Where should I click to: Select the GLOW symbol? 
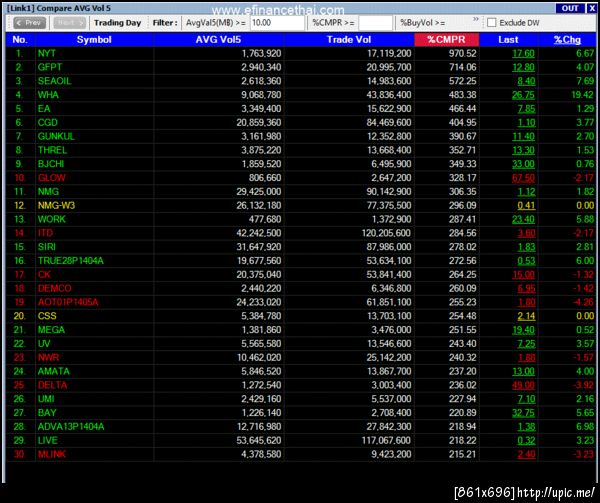pyautogui.click(x=51, y=178)
